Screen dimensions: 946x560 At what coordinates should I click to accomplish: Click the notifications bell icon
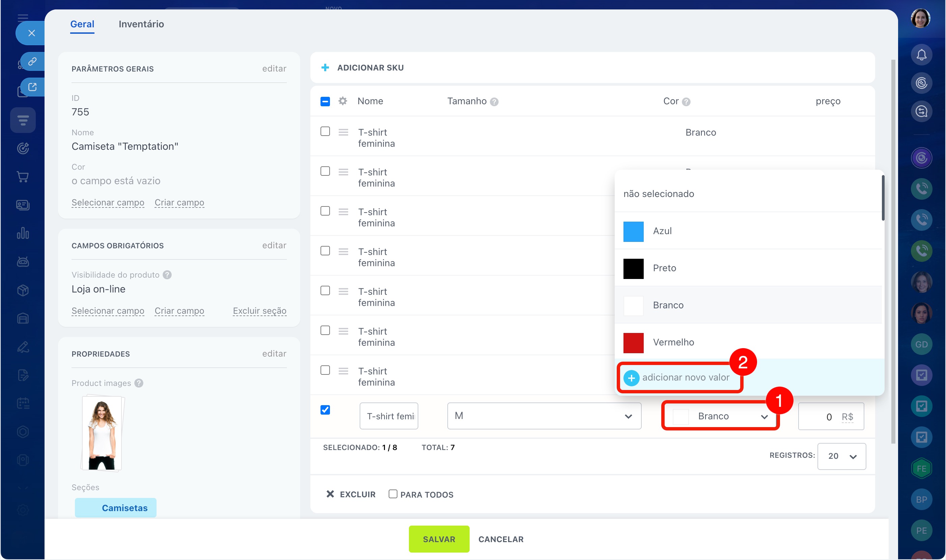click(x=921, y=55)
